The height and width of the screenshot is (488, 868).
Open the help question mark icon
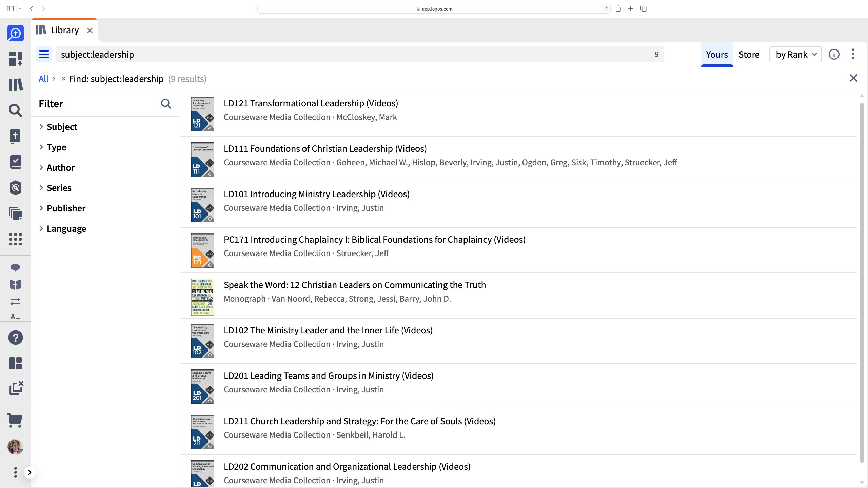pyautogui.click(x=15, y=338)
